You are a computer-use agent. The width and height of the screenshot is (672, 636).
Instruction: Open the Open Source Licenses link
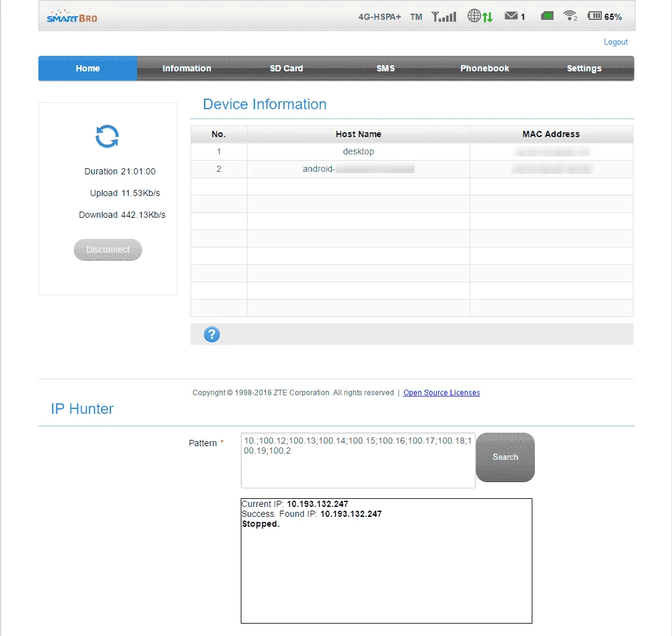(441, 393)
